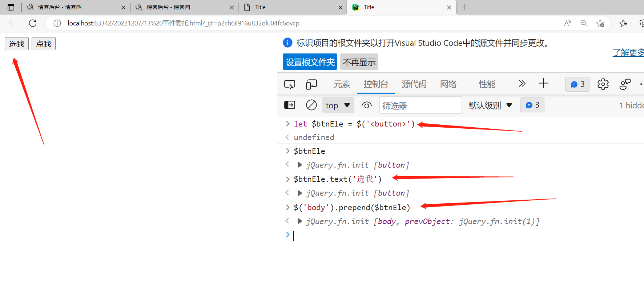The width and height of the screenshot is (644, 308).
Task: Expand jQuery.fn.init [button] result below $btnEle.text
Action: (299, 193)
